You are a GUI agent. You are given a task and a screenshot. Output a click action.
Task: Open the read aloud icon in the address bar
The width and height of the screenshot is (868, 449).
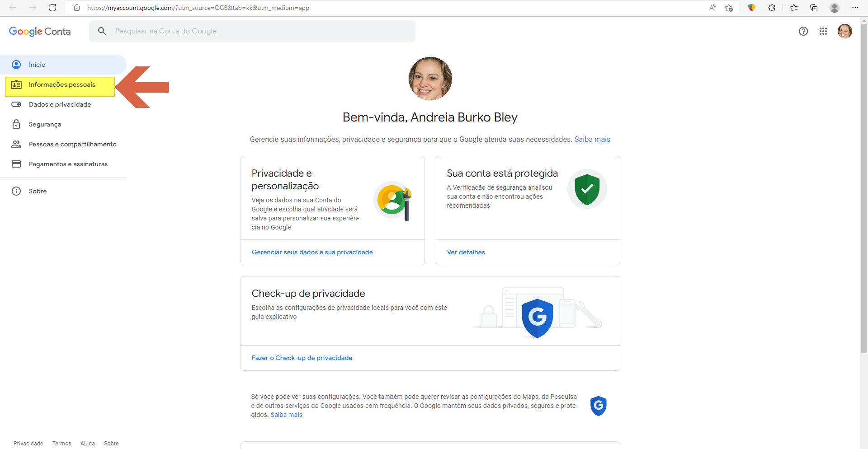pos(712,8)
